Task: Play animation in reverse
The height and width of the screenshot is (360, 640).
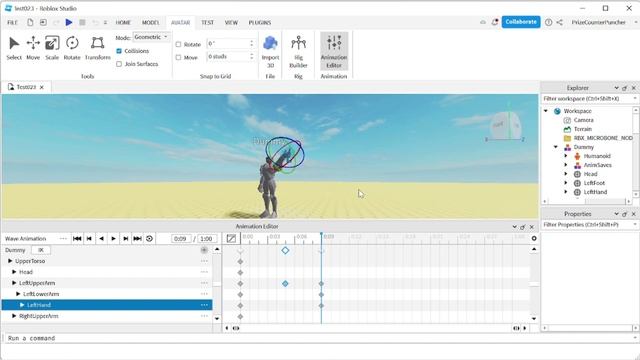Action: click(x=101, y=239)
